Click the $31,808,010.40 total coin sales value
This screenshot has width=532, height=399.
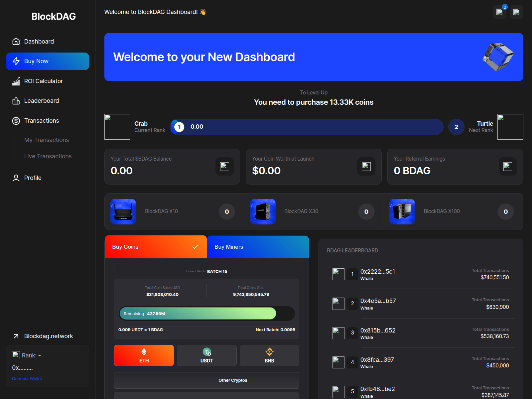(163, 295)
